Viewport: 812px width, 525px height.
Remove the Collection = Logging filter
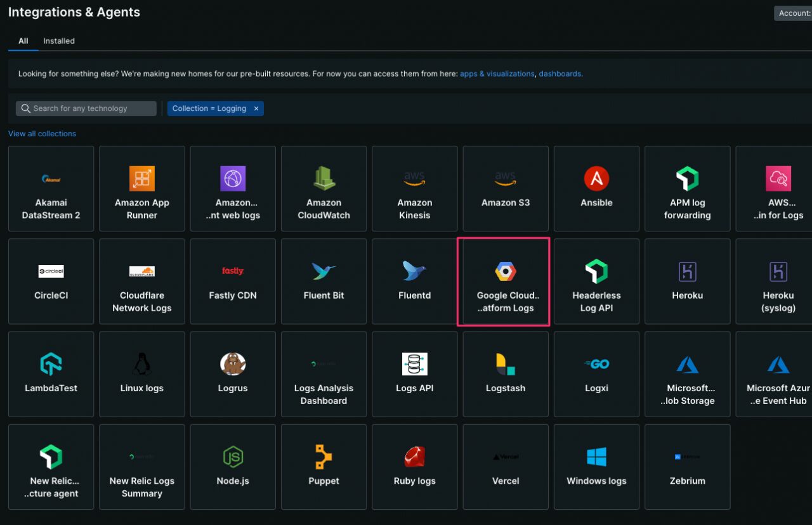coord(256,108)
